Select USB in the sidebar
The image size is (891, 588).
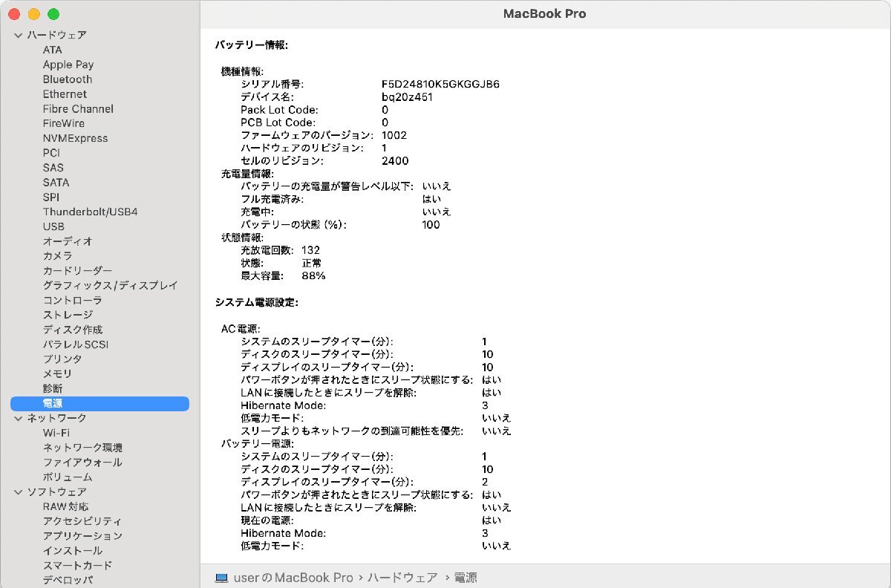coord(53,226)
